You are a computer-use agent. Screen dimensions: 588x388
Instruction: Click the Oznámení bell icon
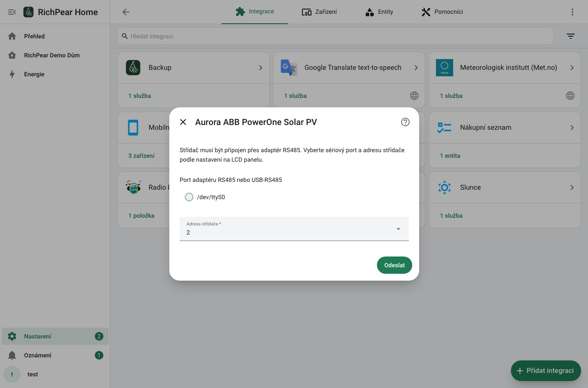tap(12, 355)
